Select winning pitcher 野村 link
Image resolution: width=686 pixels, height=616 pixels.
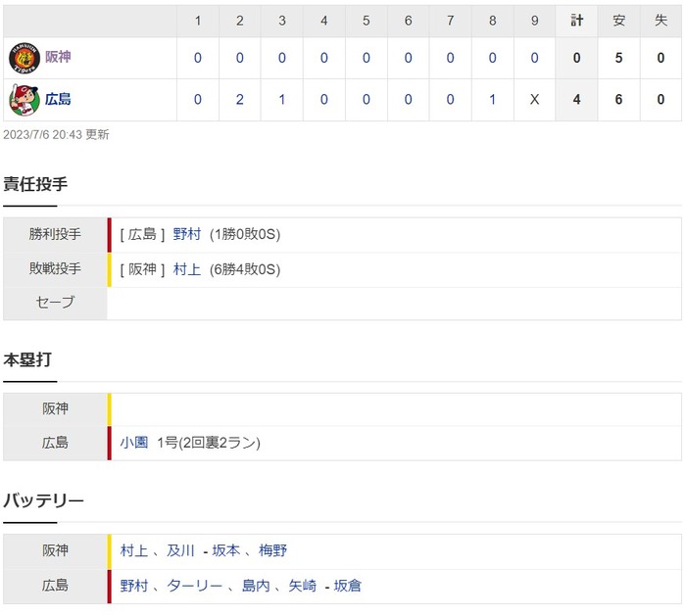[187, 234]
